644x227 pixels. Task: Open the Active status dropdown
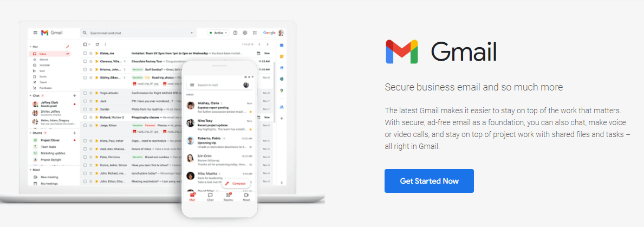click(x=218, y=33)
